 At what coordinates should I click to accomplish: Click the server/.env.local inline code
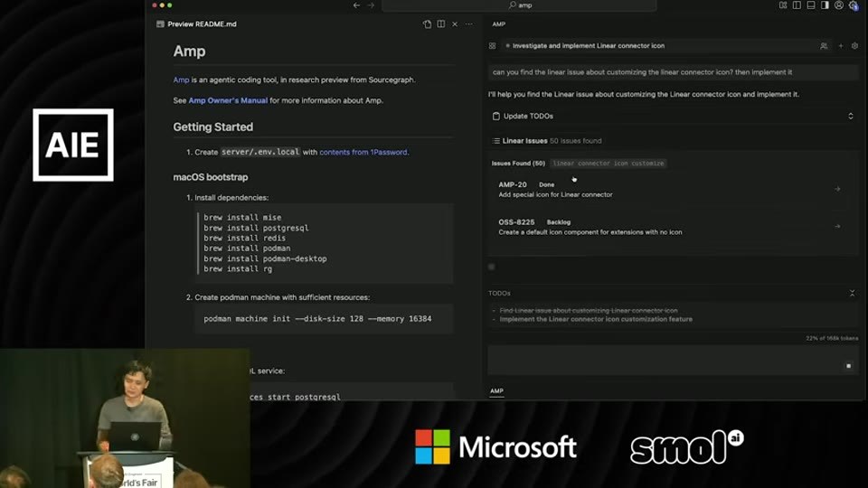pyautogui.click(x=260, y=152)
